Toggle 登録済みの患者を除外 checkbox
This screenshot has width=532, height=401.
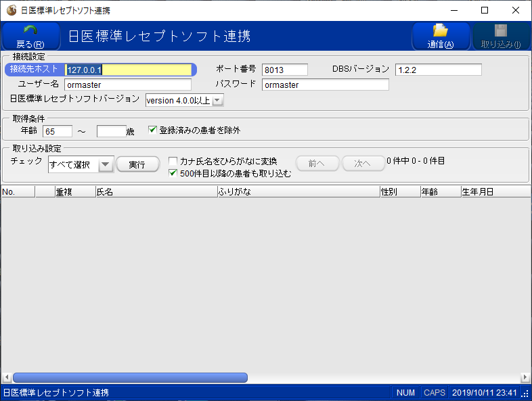152,130
